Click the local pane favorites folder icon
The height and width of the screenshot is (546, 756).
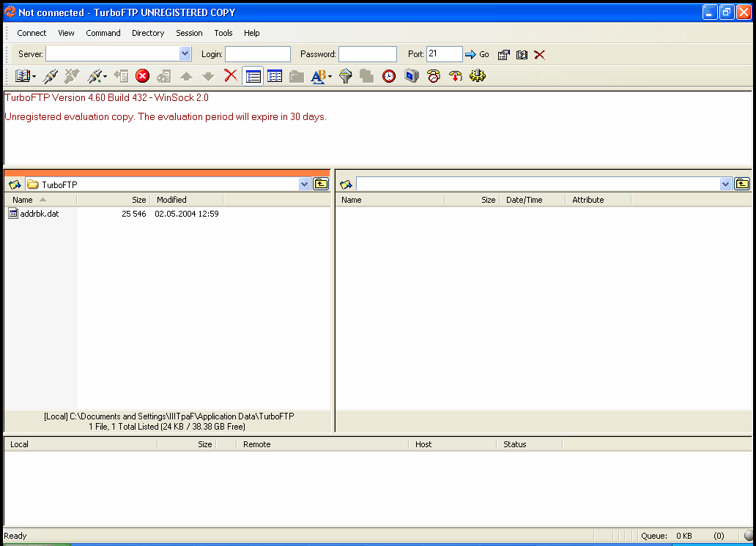tap(15, 184)
